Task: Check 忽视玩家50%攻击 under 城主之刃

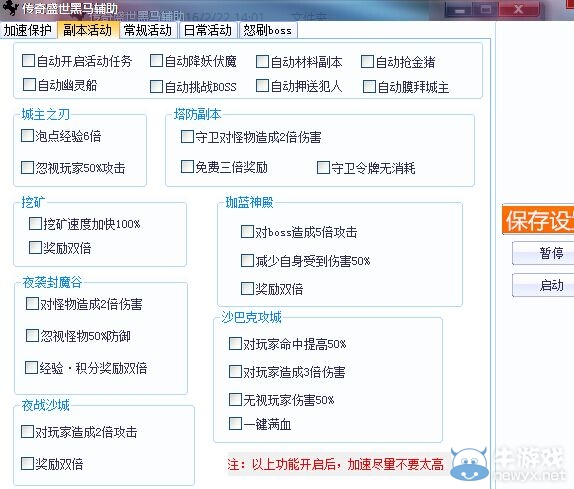Action: click(27, 168)
